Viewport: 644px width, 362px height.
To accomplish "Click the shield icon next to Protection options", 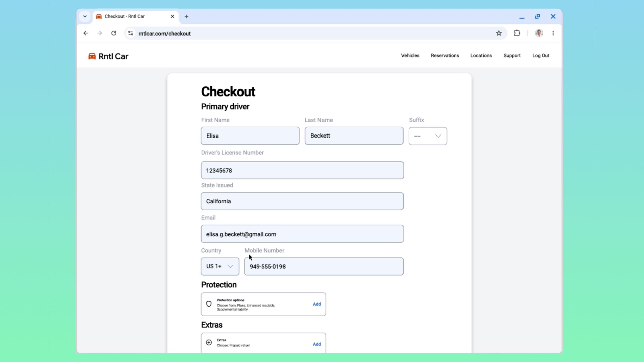I will click(x=209, y=304).
